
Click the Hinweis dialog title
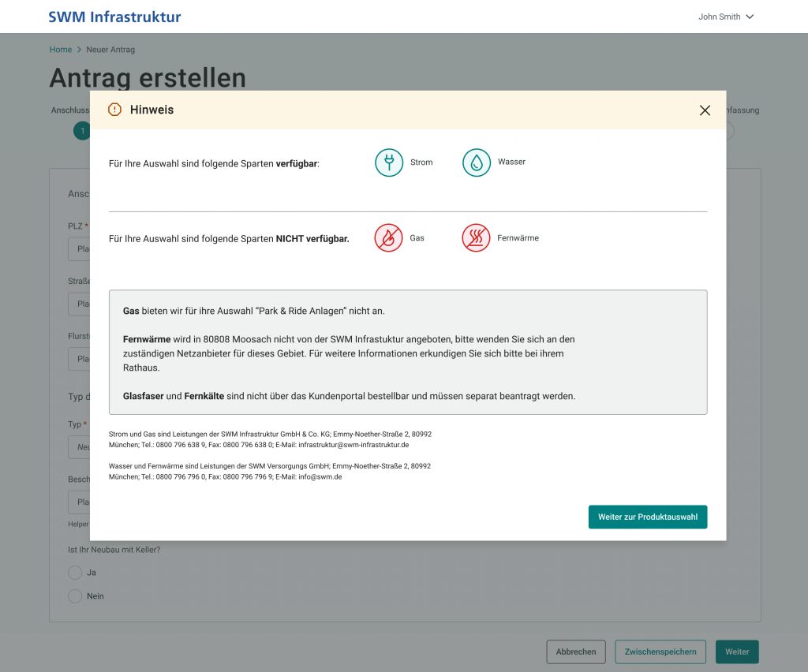click(x=151, y=110)
